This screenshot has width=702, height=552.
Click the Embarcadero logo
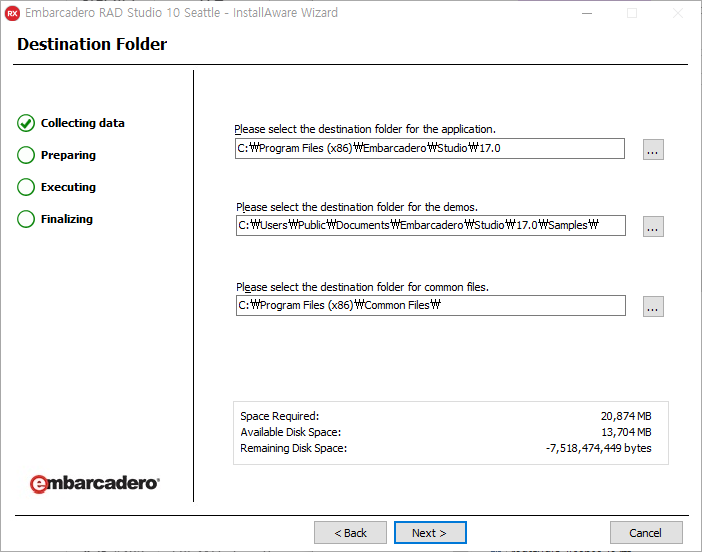[x=94, y=483]
